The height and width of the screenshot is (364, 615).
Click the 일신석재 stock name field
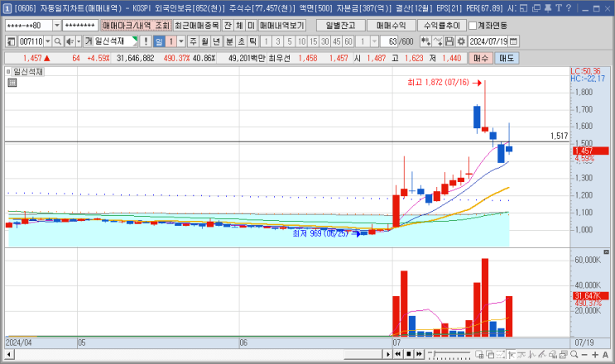pos(113,41)
